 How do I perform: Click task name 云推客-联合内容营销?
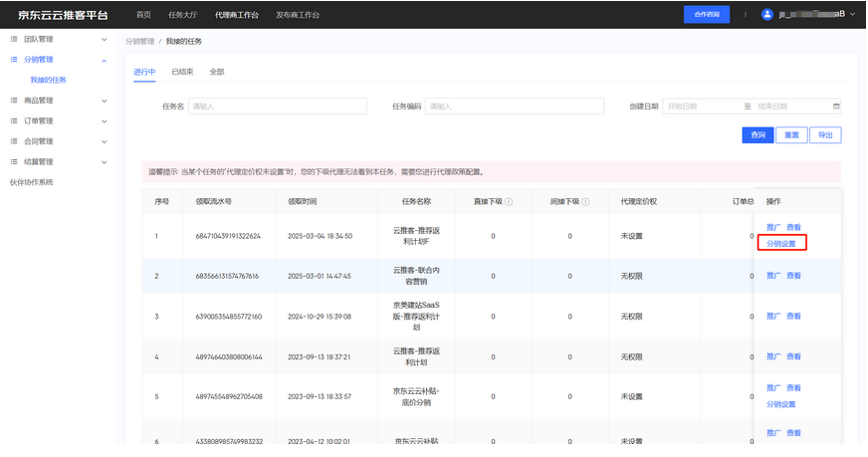(x=416, y=276)
